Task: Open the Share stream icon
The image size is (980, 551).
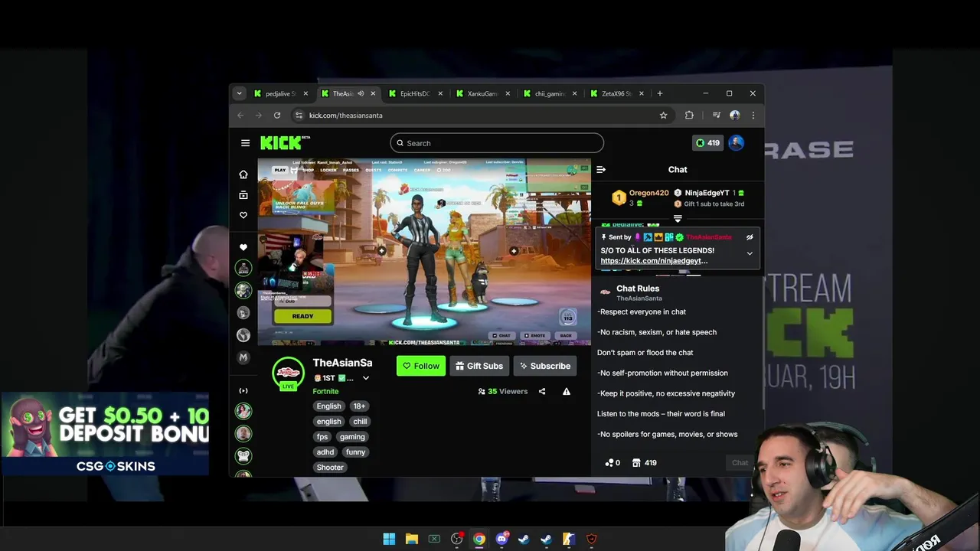Action: click(x=542, y=391)
